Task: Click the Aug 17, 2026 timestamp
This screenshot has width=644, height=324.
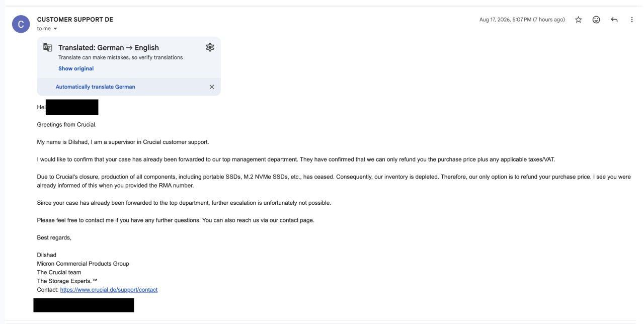Action: [522, 20]
